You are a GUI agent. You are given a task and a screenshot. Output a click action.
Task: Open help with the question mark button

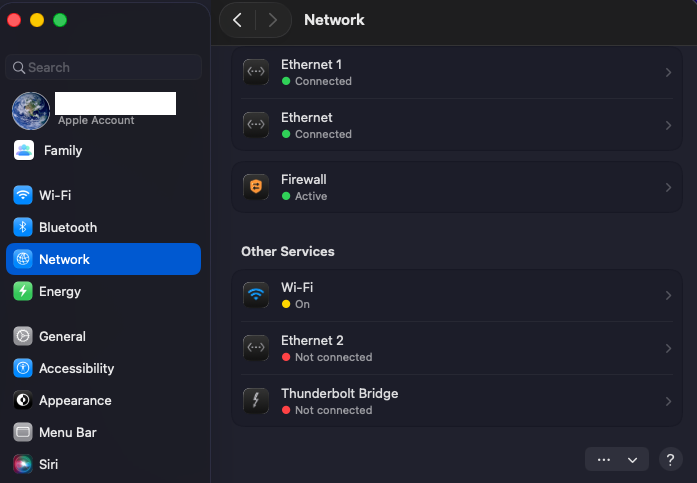click(x=670, y=459)
